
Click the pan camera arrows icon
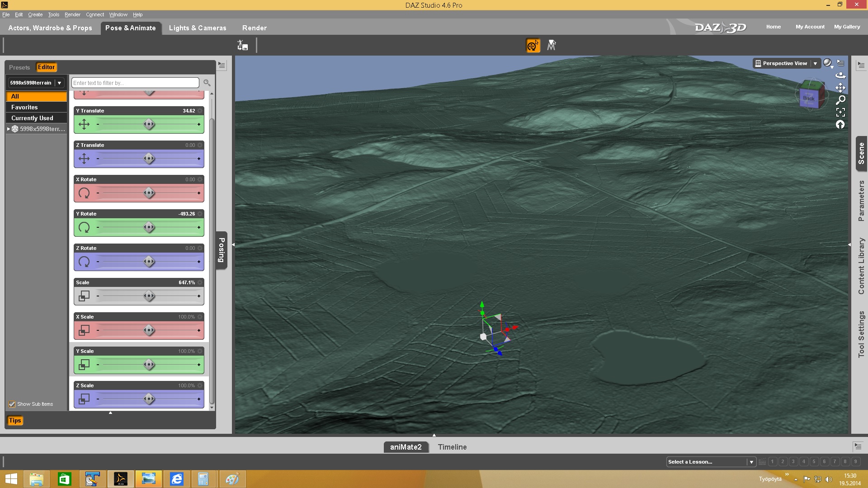(x=840, y=88)
